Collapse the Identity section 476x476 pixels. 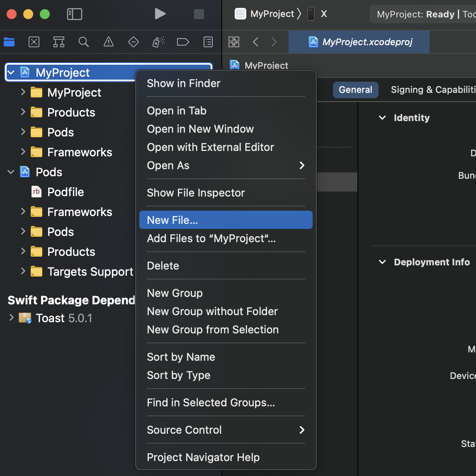click(x=382, y=117)
